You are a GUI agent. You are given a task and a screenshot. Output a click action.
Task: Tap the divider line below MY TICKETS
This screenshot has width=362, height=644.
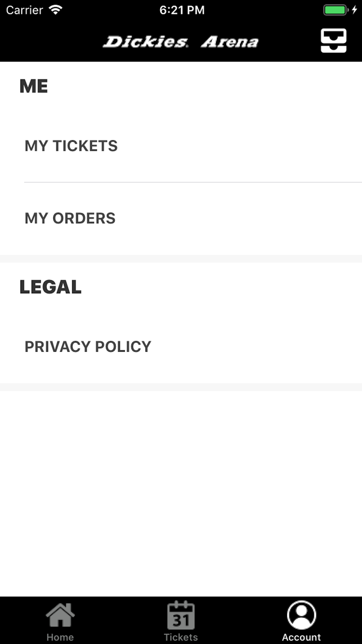(x=193, y=182)
